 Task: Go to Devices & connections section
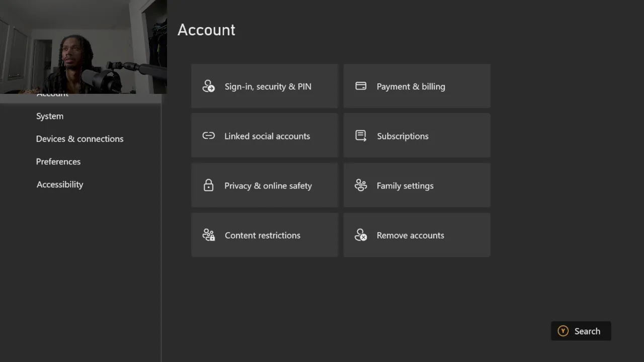click(x=79, y=139)
